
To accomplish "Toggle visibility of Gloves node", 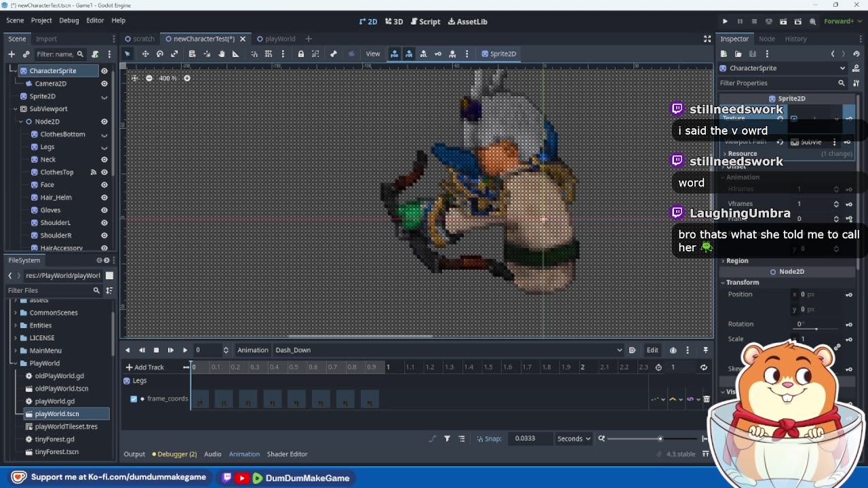I will [104, 210].
